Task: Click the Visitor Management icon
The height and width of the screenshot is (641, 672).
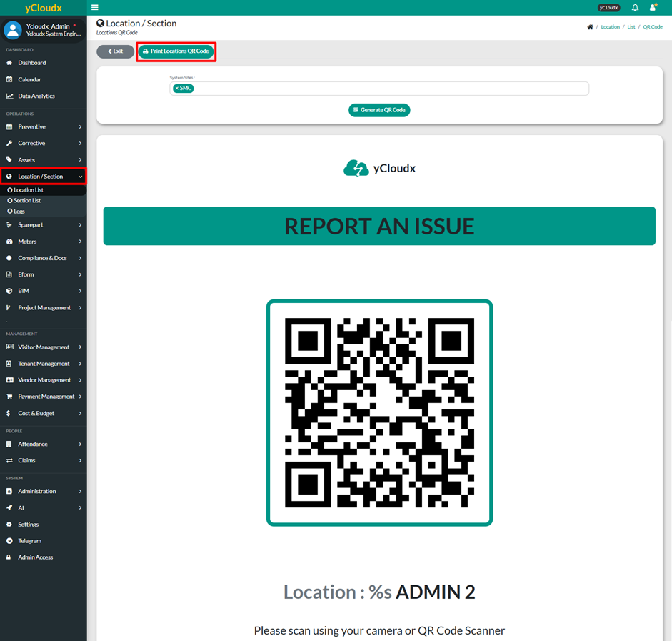Action: pyautogui.click(x=9, y=347)
